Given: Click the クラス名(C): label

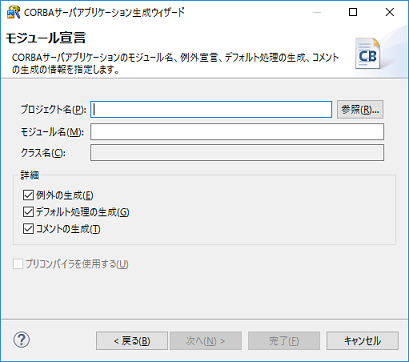Looking at the screenshot, I should tap(43, 153).
